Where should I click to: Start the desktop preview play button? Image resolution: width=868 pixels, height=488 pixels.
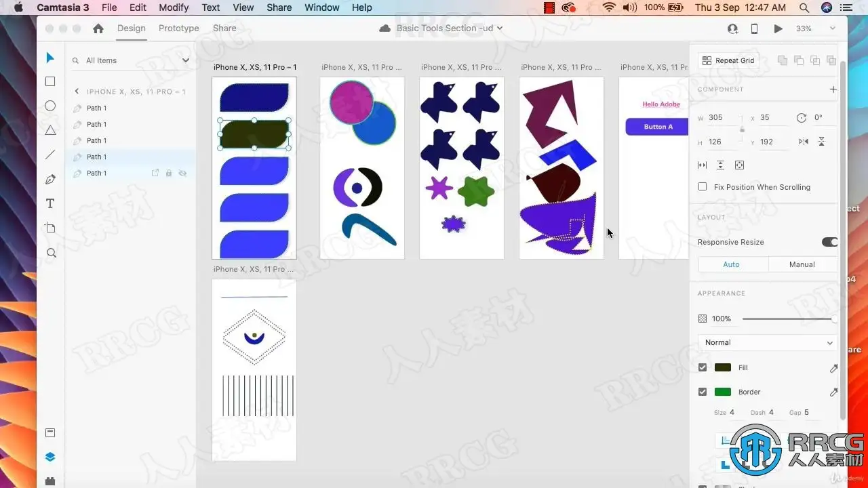tap(778, 28)
